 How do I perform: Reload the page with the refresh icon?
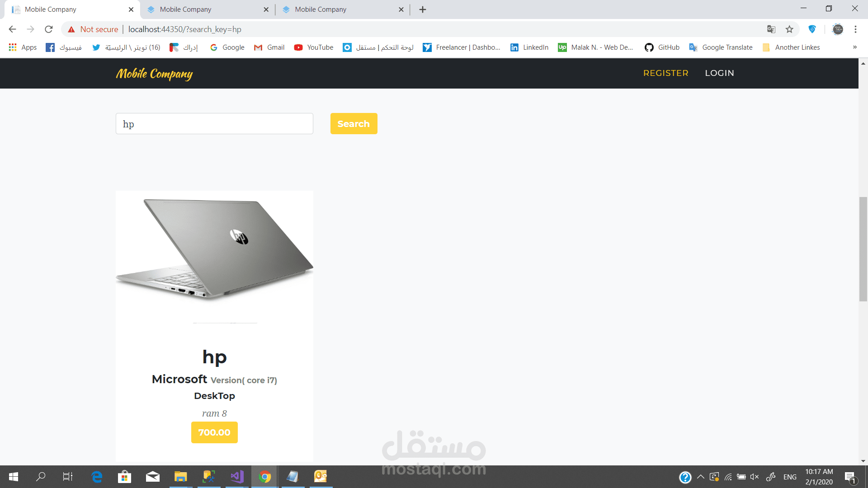pyautogui.click(x=49, y=29)
